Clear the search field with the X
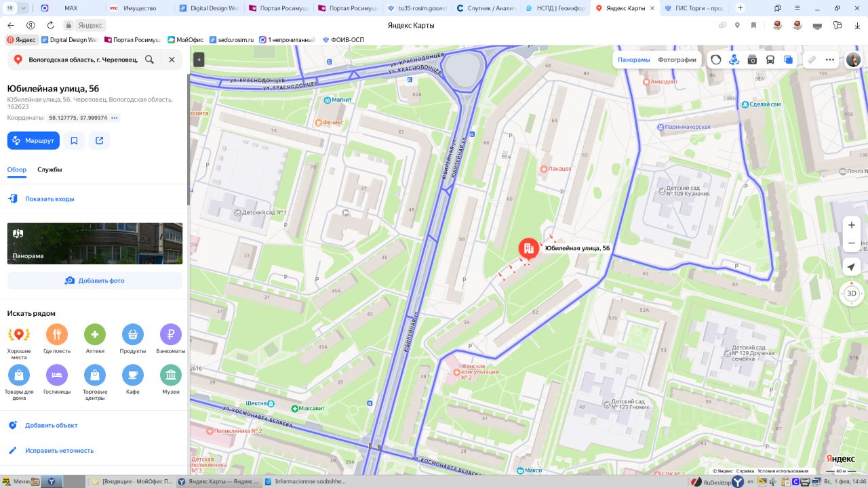This screenshot has width=868, height=488. point(172,60)
